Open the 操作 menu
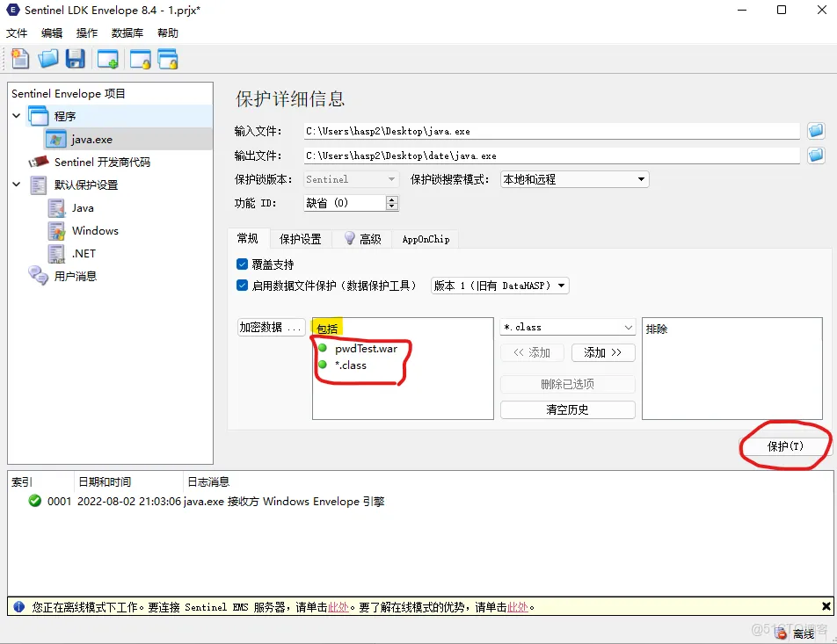The image size is (837, 644). pos(87,33)
